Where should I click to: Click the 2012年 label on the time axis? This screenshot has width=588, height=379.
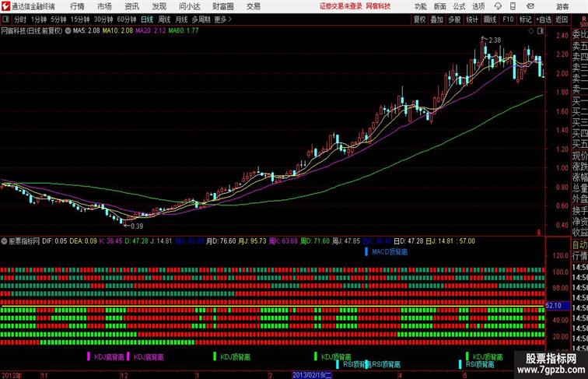(x=12, y=375)
